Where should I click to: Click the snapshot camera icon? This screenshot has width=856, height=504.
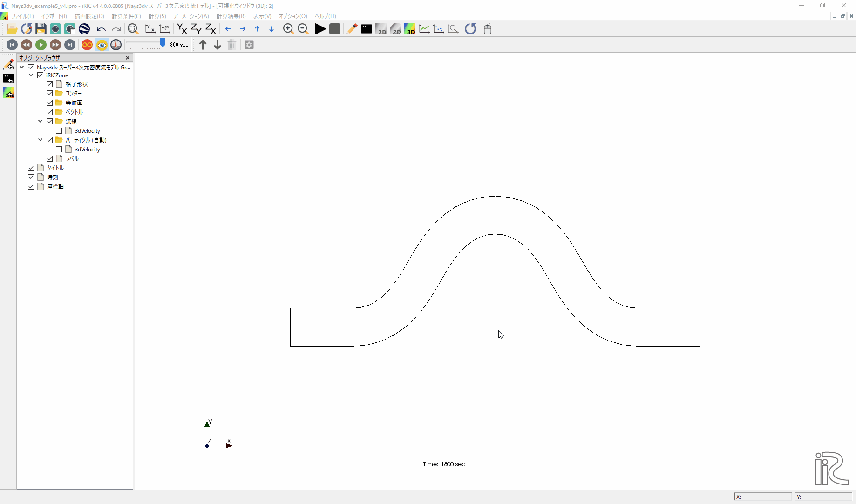[55, 29]
